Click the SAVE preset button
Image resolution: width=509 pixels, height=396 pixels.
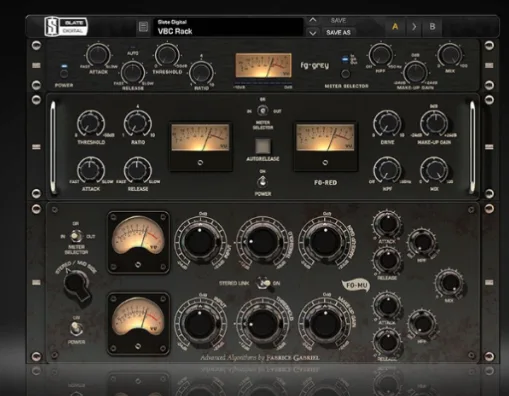[x=338, y=21]
